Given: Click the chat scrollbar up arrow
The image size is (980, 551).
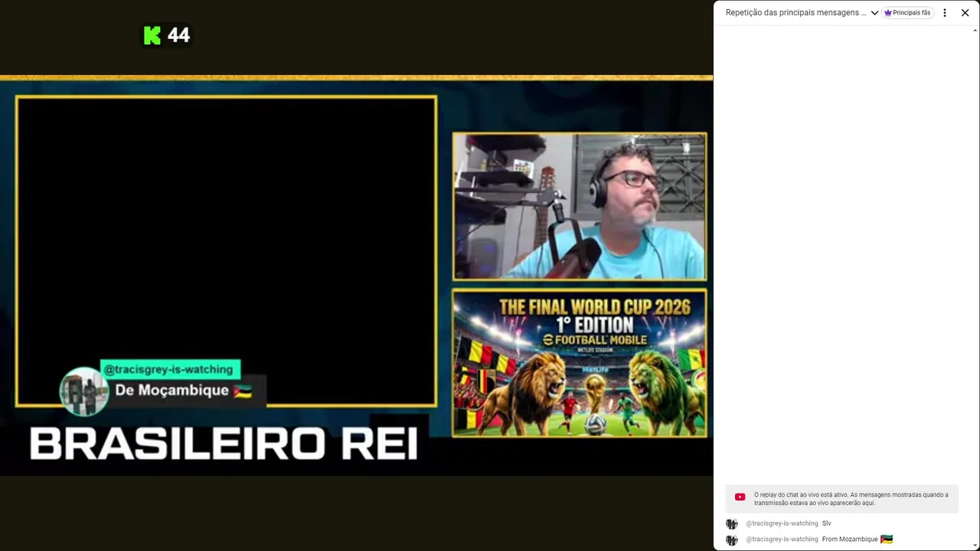Looking at the screenshot, I should coord(975,31).
